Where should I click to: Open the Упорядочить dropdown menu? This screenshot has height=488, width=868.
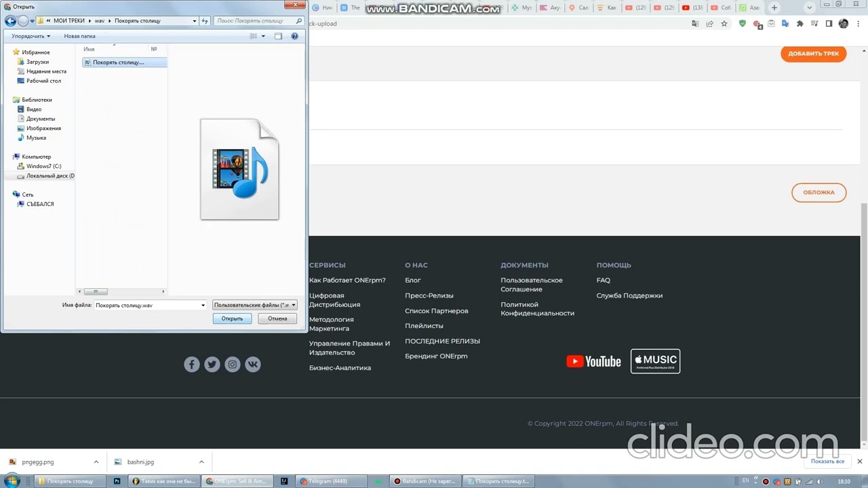(31, 36)
